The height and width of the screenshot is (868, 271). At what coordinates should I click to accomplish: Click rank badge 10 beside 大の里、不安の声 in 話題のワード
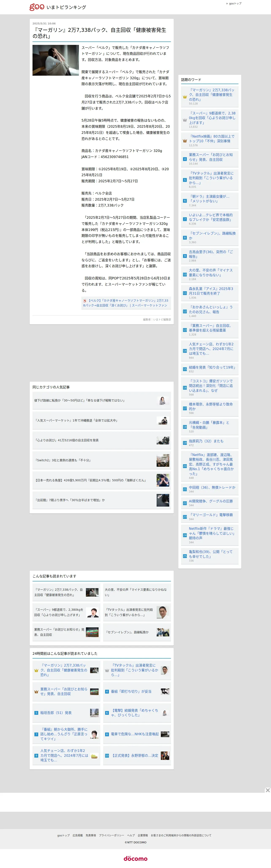(185, 275)
